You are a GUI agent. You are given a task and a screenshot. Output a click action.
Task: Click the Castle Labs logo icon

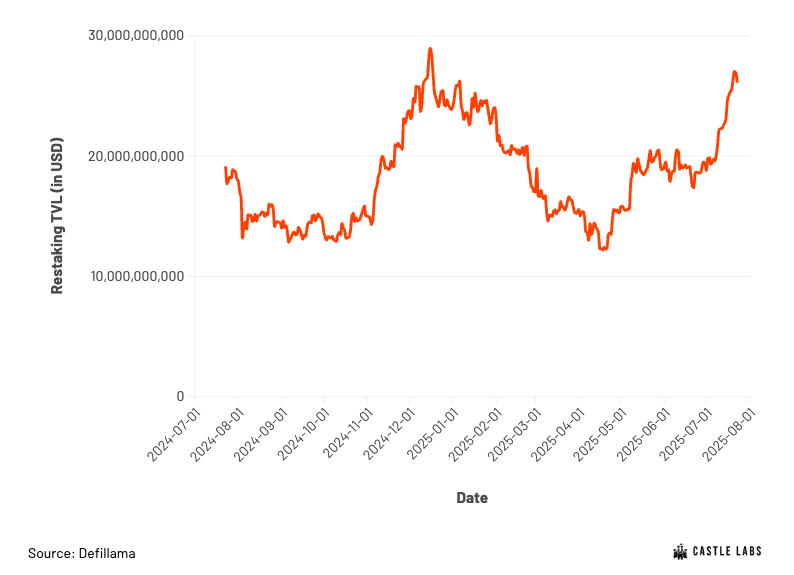[x=680, y=552]
